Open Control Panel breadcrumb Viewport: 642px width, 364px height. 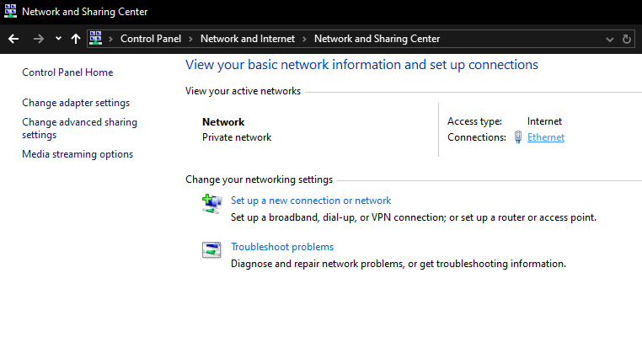[151, 39]
